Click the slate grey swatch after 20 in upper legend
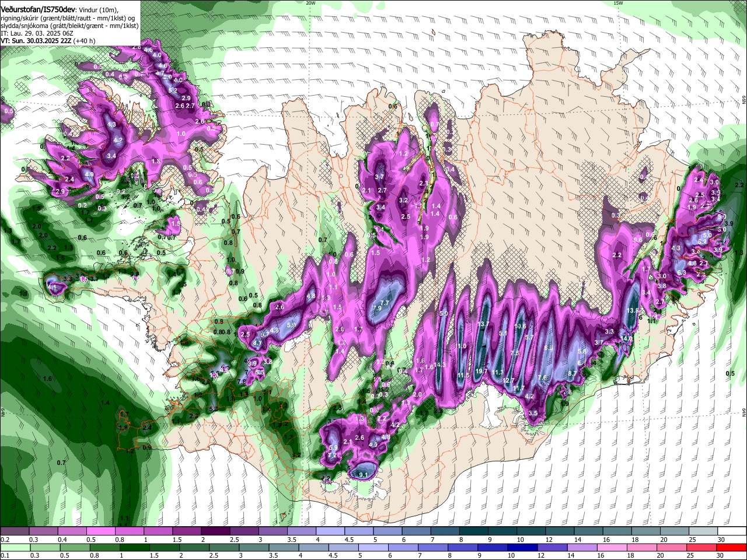This screenshot has height=560, width=747. (x=675, y=531)
